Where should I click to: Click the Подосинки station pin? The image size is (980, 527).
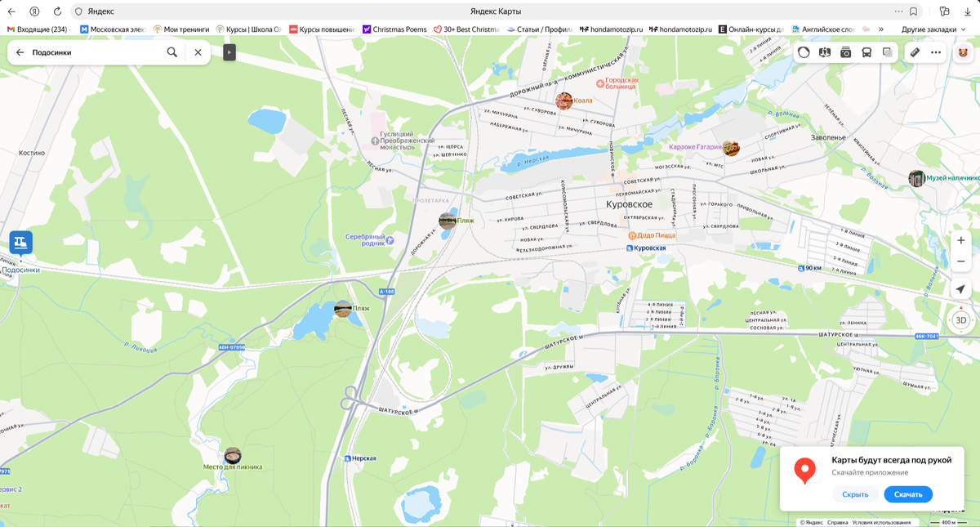coord(20,243)
